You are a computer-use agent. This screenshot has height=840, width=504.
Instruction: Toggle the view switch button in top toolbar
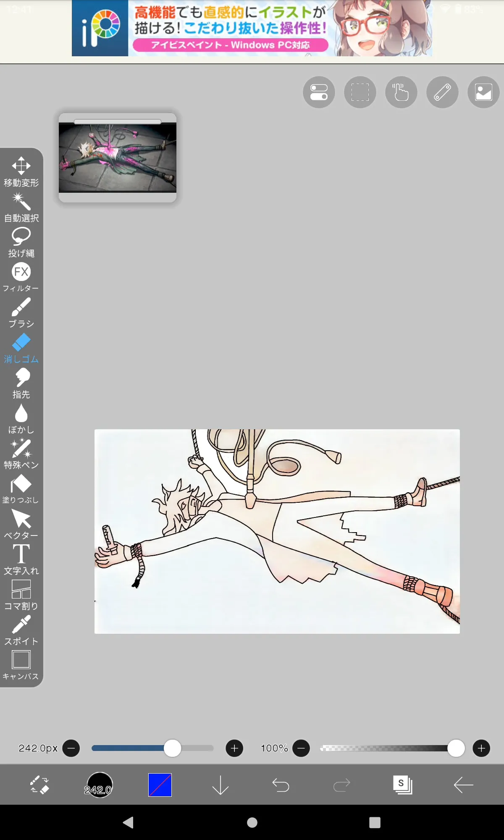[x=319, y=92]
